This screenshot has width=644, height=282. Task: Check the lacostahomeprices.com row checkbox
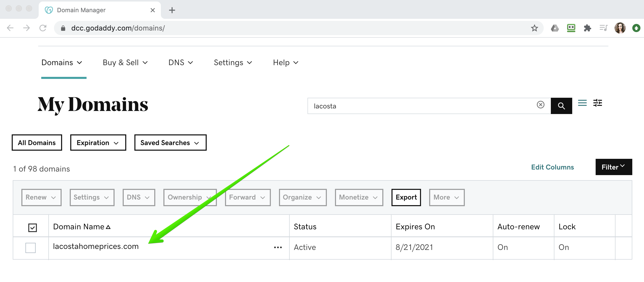pos(31,248)
